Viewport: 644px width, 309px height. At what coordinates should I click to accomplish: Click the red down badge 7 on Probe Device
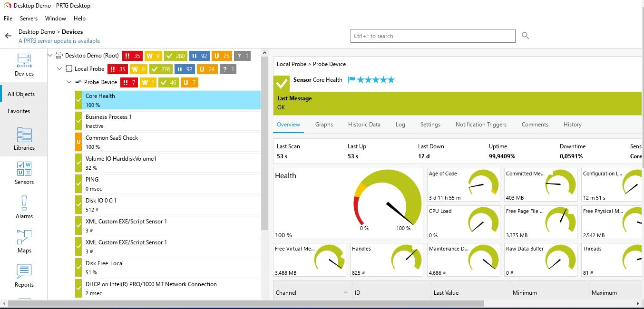[128, 82]
